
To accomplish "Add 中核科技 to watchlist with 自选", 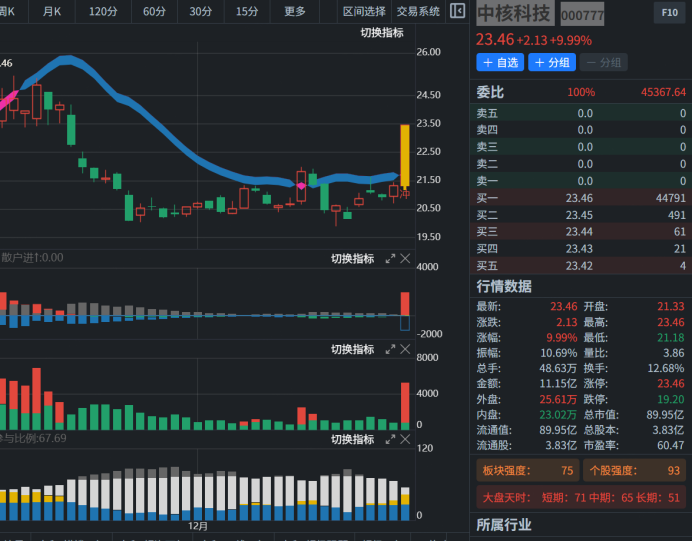I will click(500, 62).
